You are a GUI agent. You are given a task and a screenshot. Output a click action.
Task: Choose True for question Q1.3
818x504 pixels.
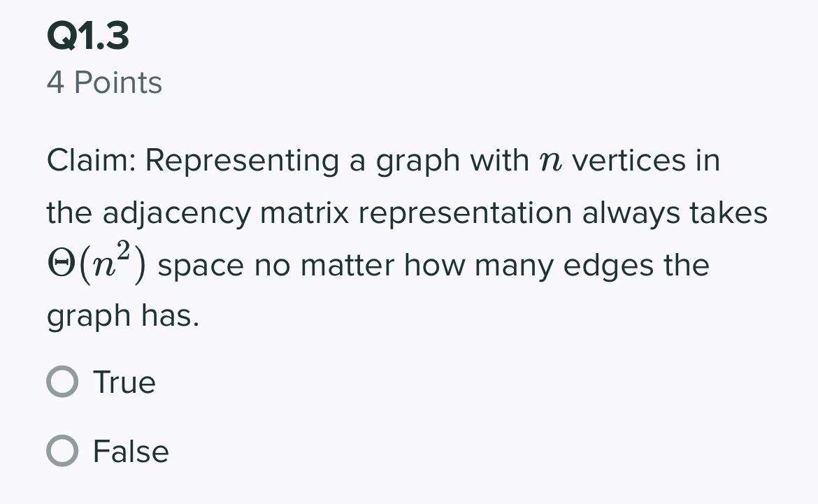tap(63, 382)
